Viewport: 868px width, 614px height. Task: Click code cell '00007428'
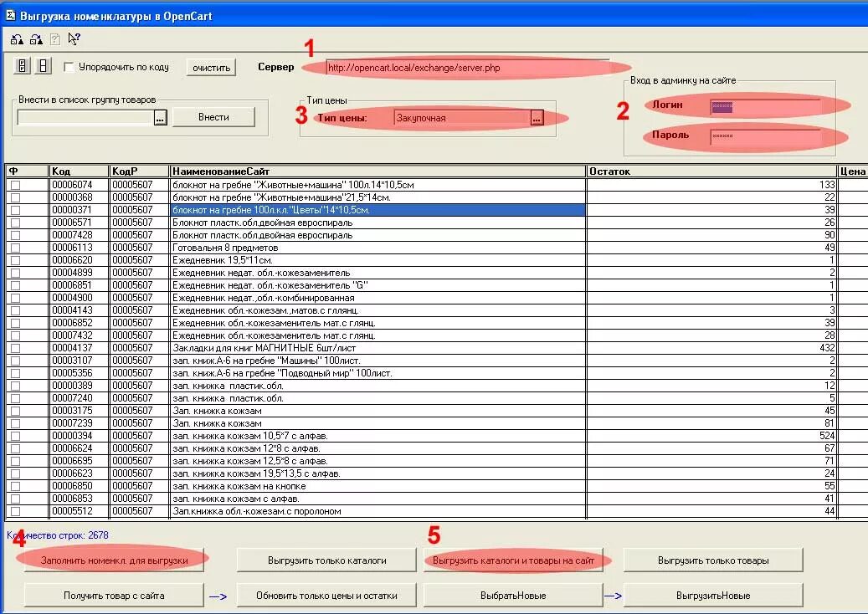pyautogui.click(x=79, y=235)
